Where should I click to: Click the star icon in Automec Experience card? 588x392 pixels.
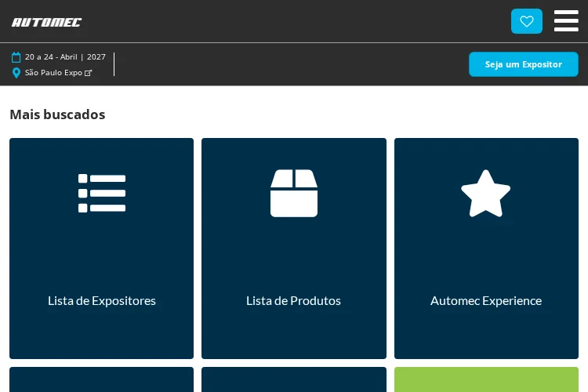click(x=485, y=194)
